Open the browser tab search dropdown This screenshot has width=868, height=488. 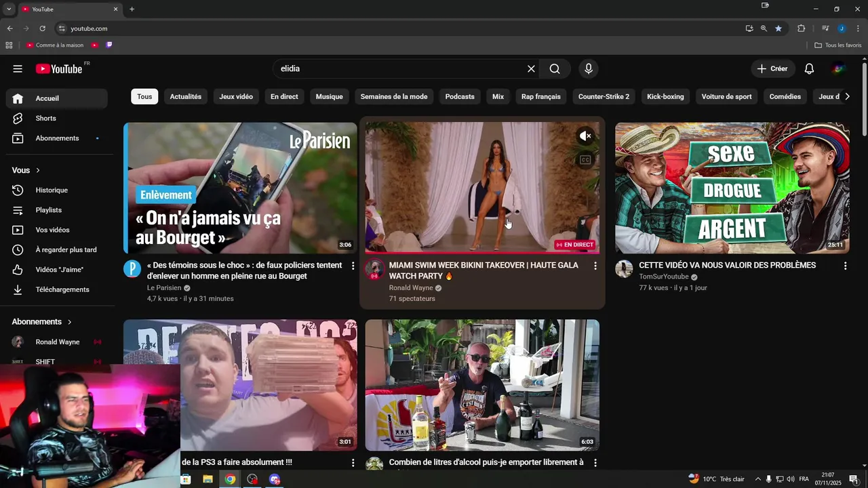pos(8,9)
